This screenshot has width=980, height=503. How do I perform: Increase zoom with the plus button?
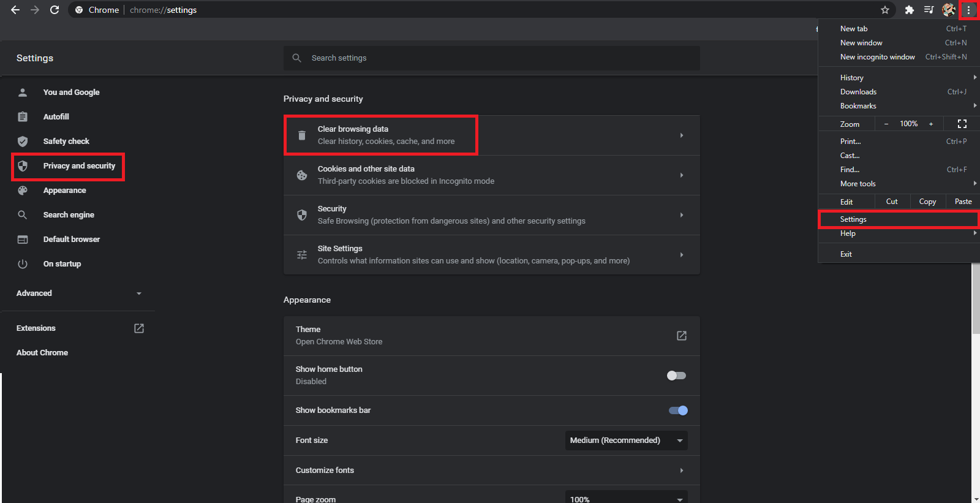pos(931,124)
